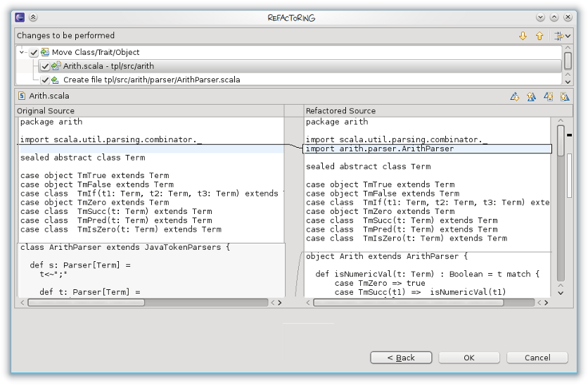This screenshot has width=588, height=385.
Task: Click the 'Original Source' pane label
Action: point(46,111)
